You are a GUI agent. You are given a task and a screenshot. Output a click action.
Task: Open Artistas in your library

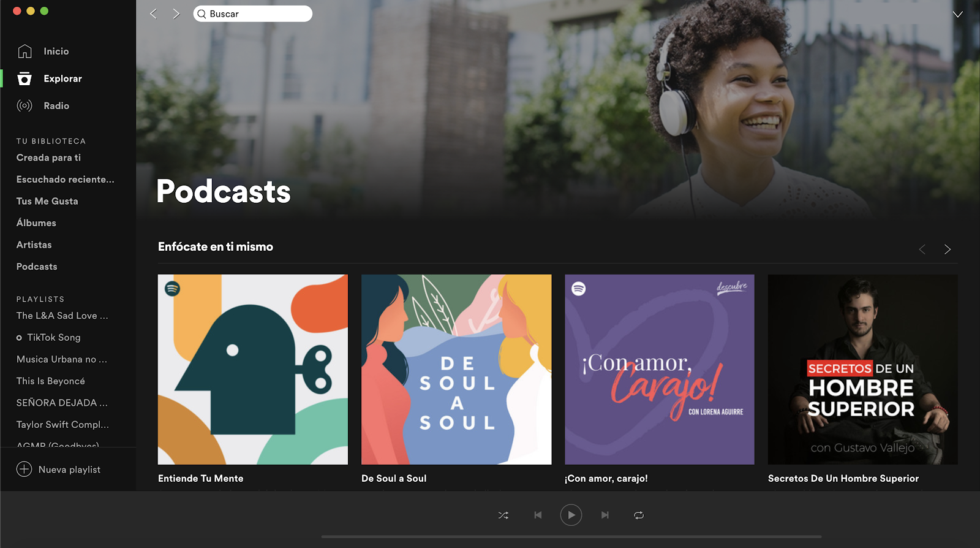click(34, 245)
